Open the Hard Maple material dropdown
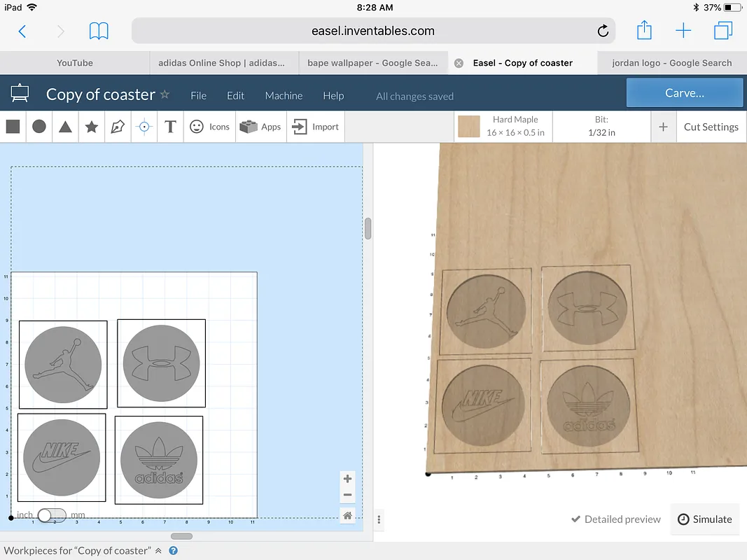 tap(515, 127)
